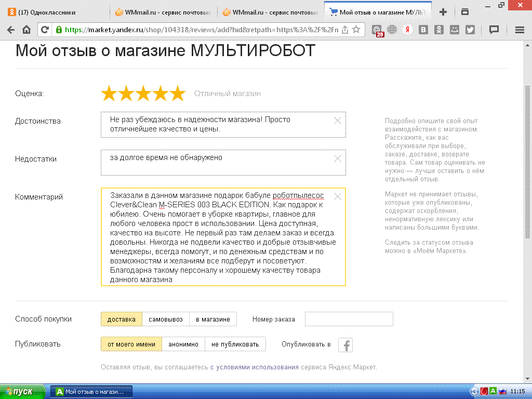
Task: Click the globe extension icon
Action: pos(392,30)
